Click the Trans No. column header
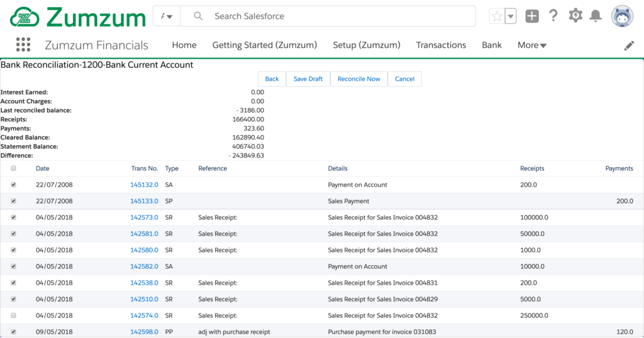This screenshot has height=338, width=644. pos(145,168)
